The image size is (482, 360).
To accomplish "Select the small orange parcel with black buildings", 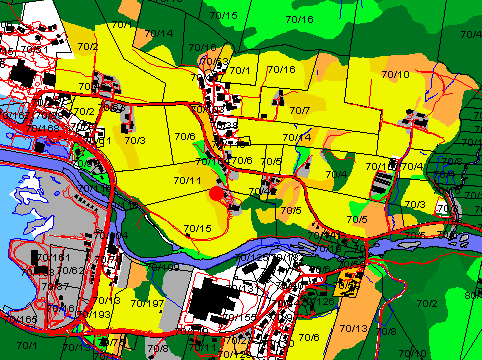I will (x=348, y=283).
